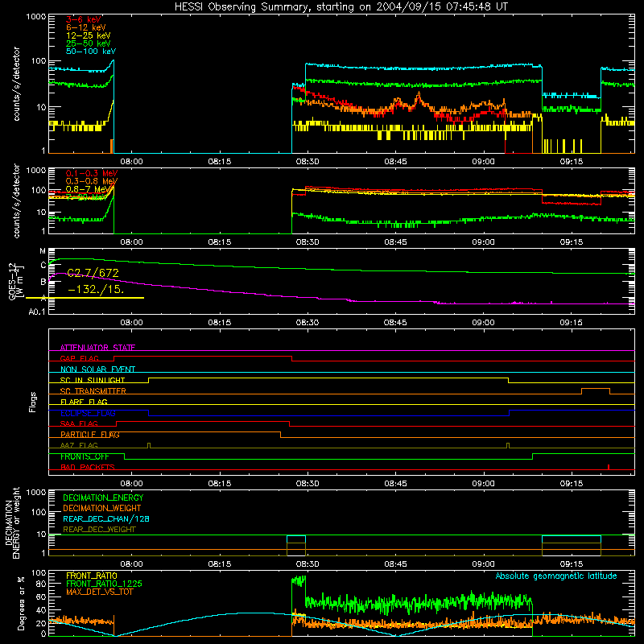Select the ECLIPSE_FLAG label

[88, 413]
